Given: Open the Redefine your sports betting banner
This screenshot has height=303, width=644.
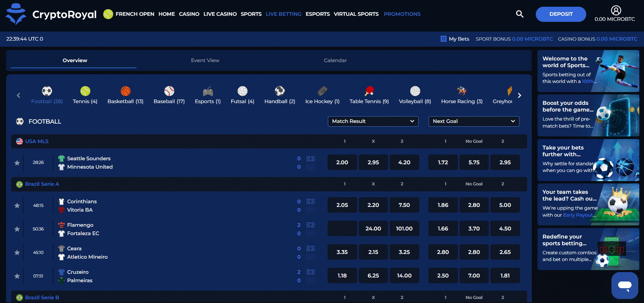Looking at the screenshot, I should tap(588, 249).
